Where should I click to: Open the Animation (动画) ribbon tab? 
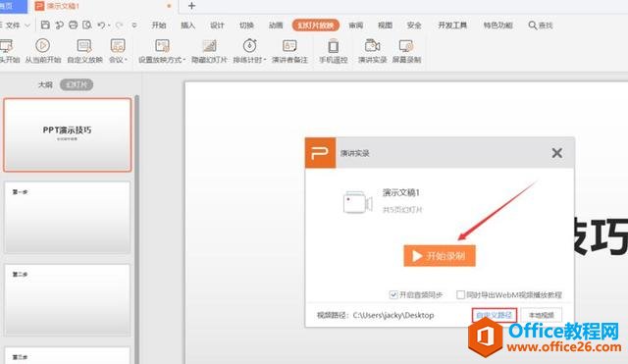pos(276,26)
